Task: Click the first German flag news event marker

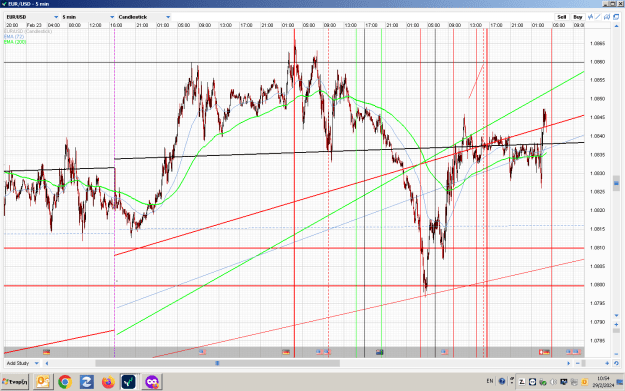Action: pyautogui.click(x=47, y=352)
